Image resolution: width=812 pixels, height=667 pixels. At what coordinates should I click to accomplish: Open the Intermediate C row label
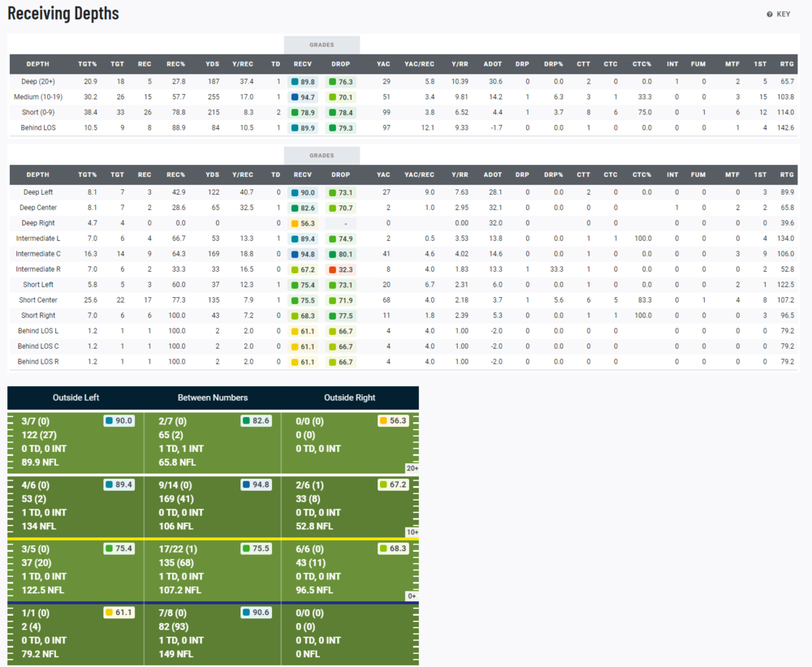coord(37,254)
